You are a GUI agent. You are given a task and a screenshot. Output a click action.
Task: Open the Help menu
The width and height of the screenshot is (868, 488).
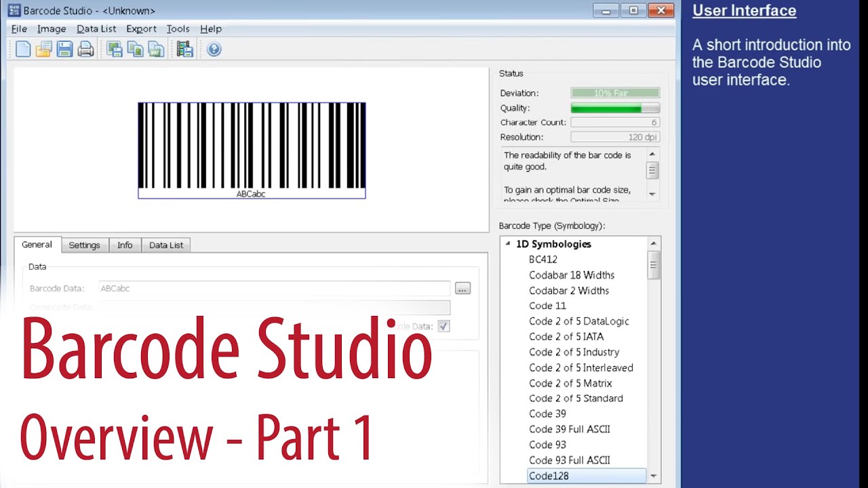[211, 28]
